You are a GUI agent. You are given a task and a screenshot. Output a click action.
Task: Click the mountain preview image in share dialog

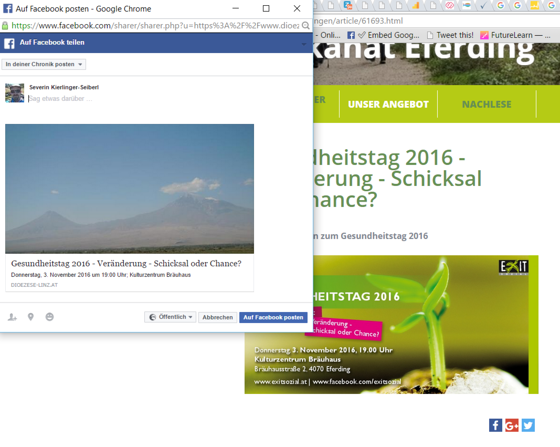pos(130,189)
